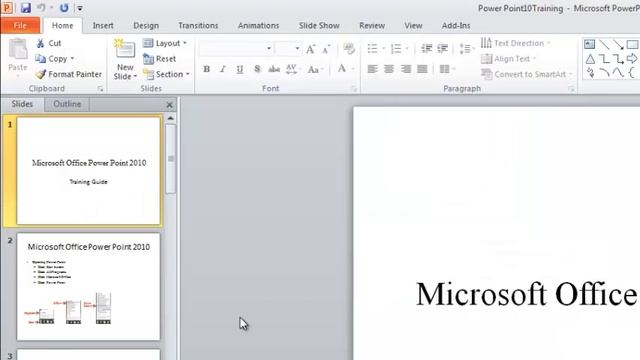Image resolution: width=640 pixels, height=360 pixels.
Task: Click Convert to SmartArt
Action: (527, 74)
